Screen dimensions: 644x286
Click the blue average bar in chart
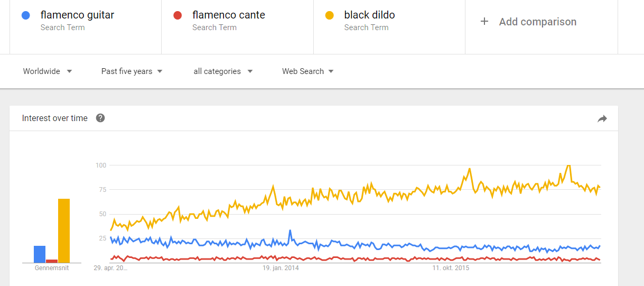coord(40,254)
